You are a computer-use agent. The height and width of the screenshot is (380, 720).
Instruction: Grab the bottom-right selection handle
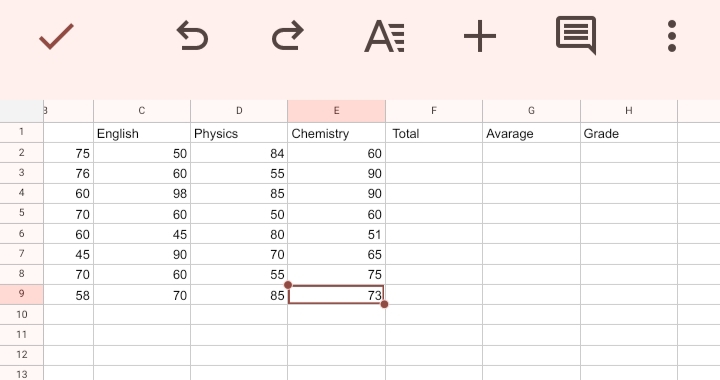pyautogui.click(x=384, y=304)
